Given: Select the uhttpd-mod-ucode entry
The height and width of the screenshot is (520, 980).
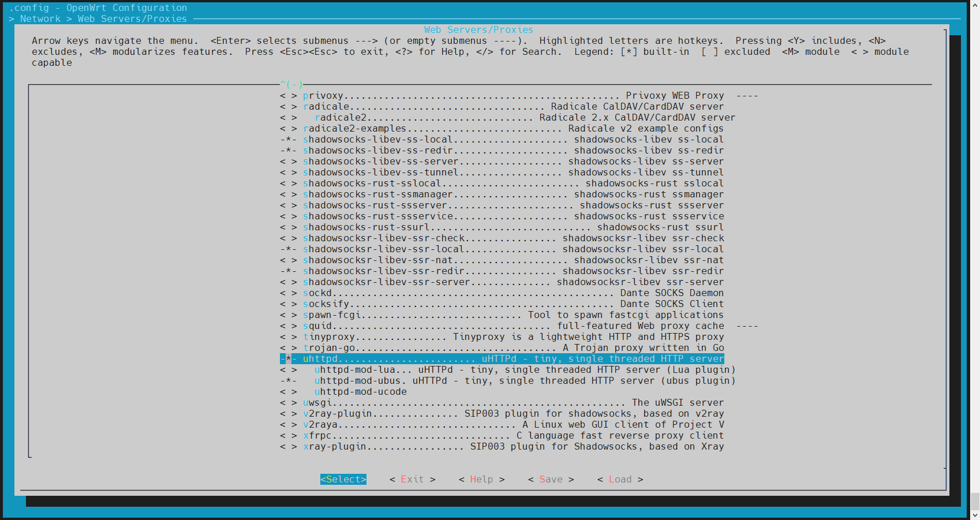Looking at the screenshot, I should [x=360, y=392].
